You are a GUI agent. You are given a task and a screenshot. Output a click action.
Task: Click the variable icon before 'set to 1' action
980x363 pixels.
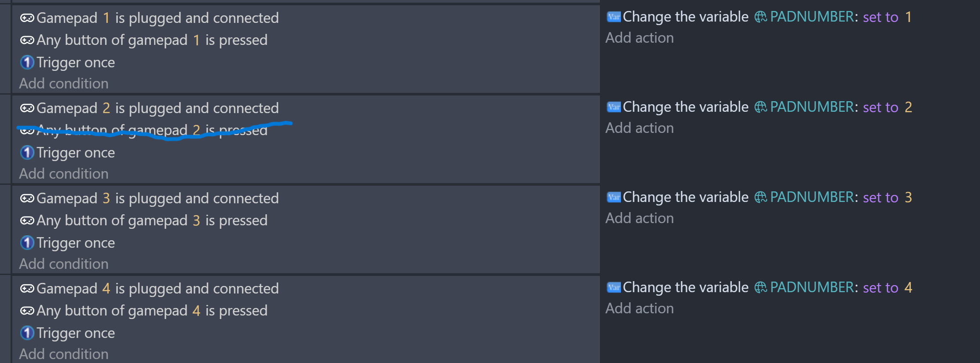613,17
